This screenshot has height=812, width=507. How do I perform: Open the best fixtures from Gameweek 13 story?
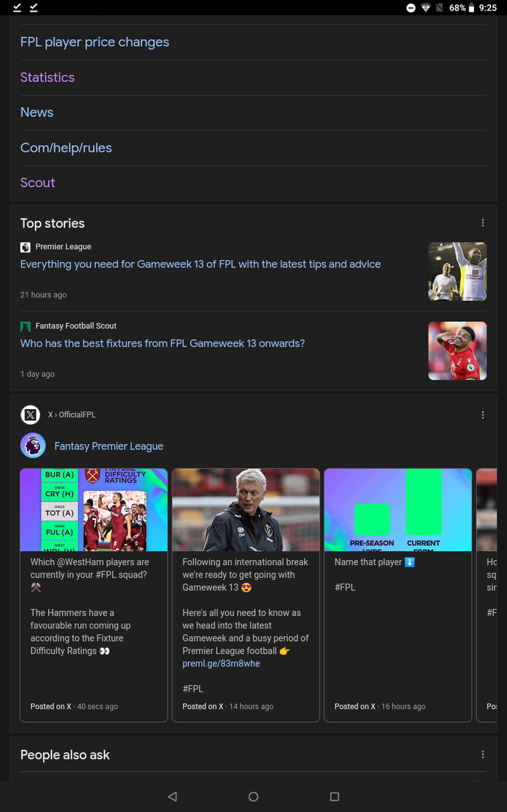[162, 344]
